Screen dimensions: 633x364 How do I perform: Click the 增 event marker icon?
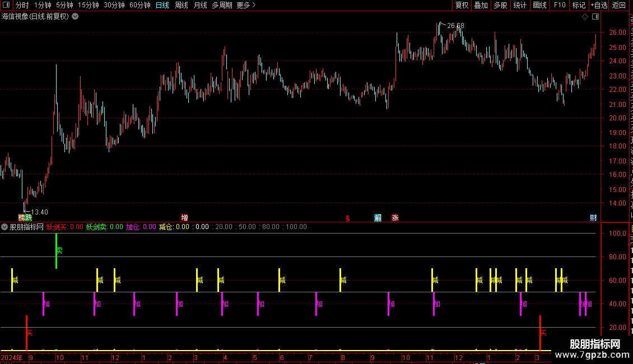184,218
